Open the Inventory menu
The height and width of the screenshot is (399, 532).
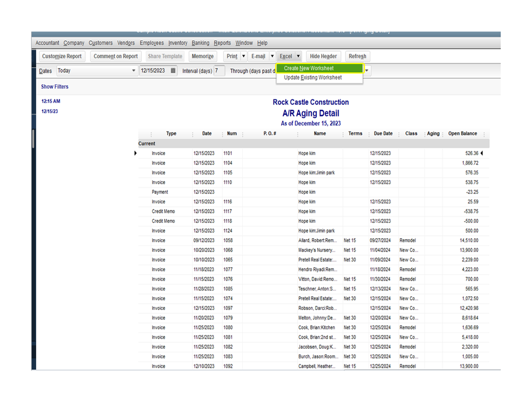coord(178,43)
